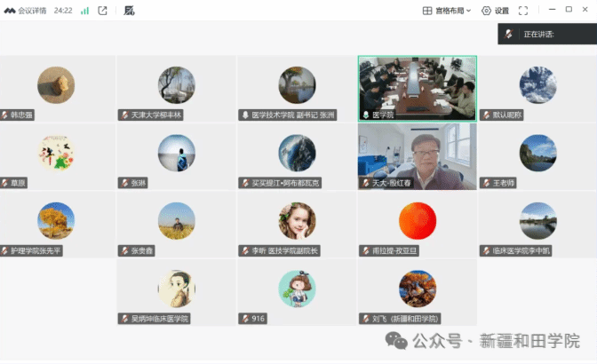Expand the 宫格布局 layout dropdown
Screen dimensions: 597x364
coord(447,11)
